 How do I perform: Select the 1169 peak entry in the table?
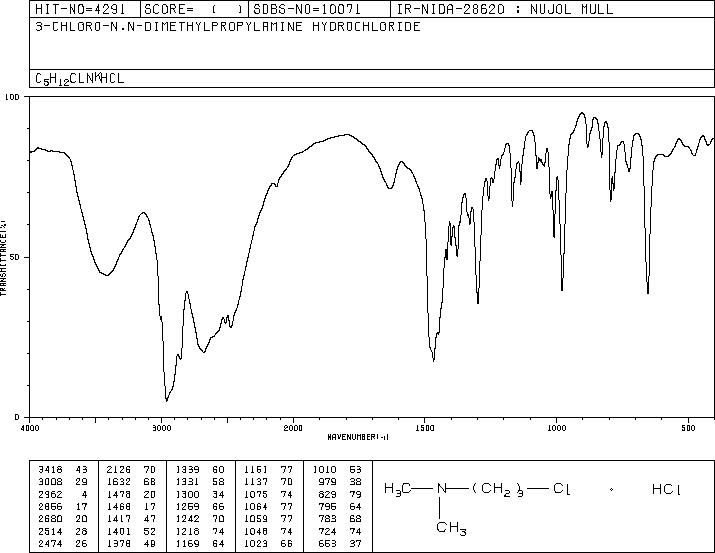coord(200,544)
